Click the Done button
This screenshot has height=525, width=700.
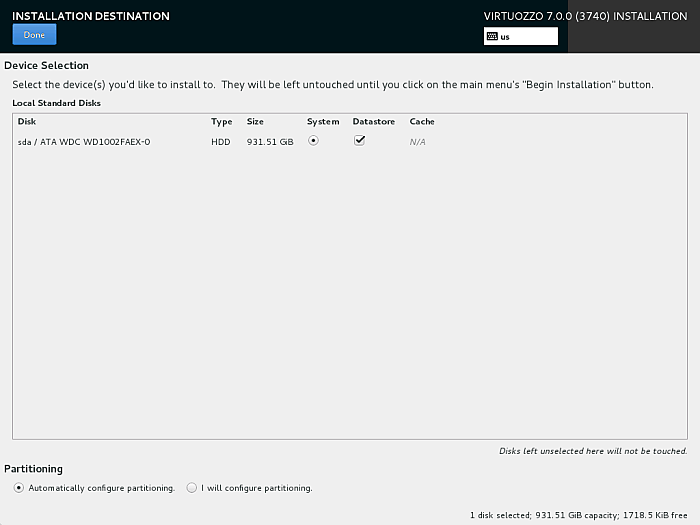tap(34, 35)
